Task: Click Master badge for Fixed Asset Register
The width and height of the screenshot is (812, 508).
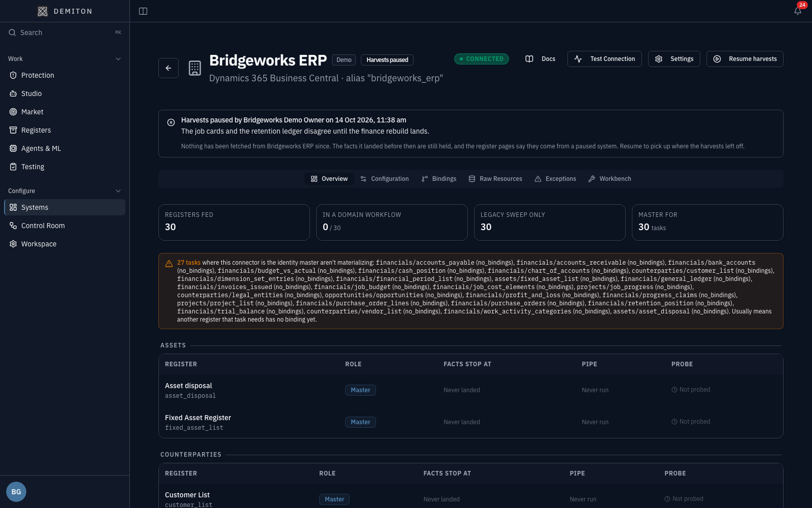Action: click(x=360, y=422)
